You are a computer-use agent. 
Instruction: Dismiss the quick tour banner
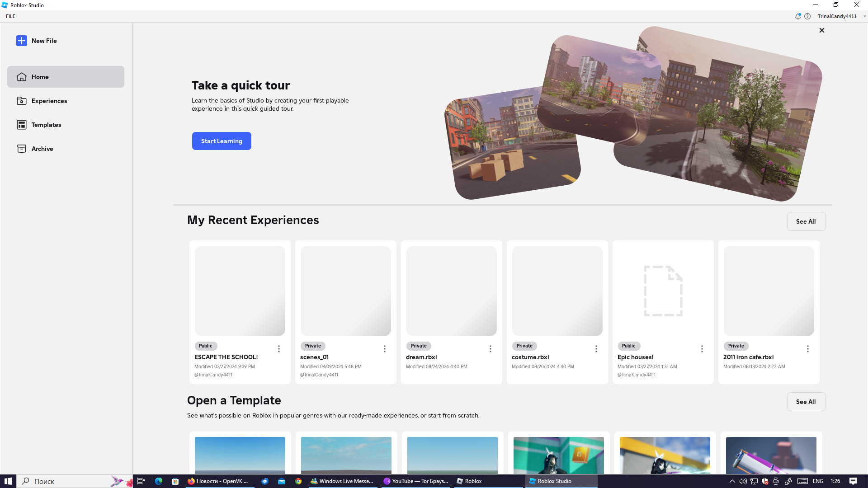pyautogui.click(x=821, y=30)
